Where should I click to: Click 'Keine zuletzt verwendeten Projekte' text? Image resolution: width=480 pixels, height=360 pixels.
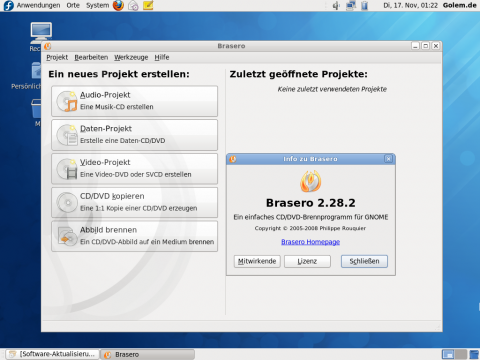[332, 89]
